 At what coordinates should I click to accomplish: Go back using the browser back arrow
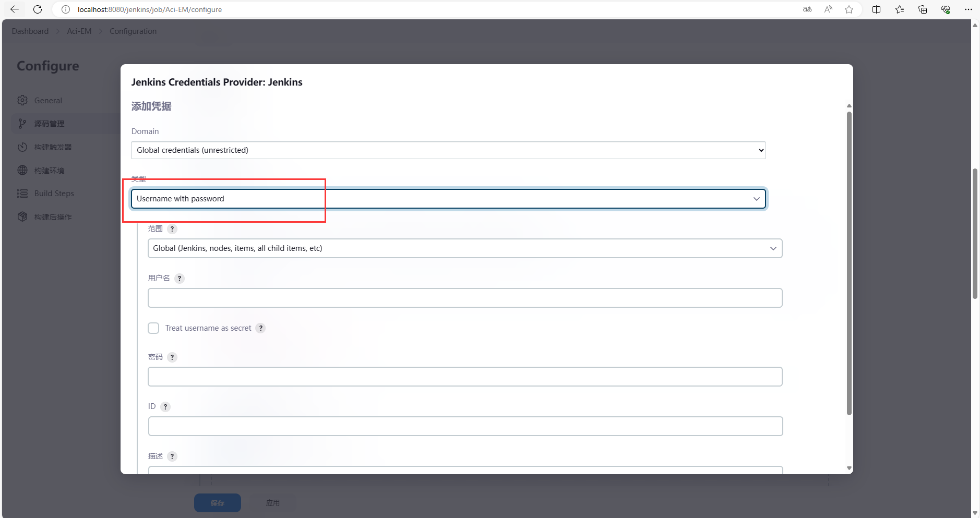[x=15, y=9]
